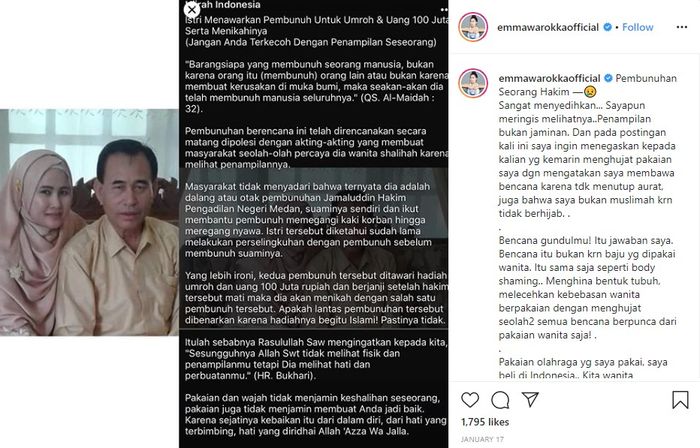The width and height of the screenshot is (700, 448).
Task: Click the black text panel of the post image
Action: coord(314,224)
